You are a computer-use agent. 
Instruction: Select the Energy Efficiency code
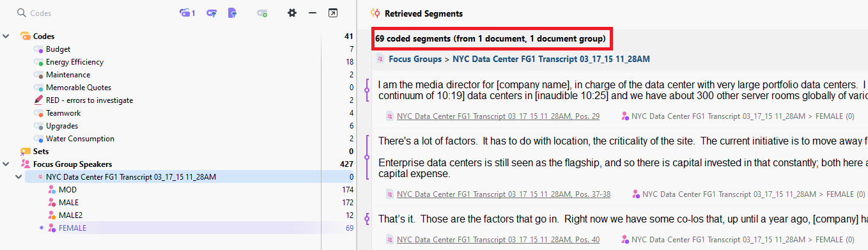coord(75,62)
